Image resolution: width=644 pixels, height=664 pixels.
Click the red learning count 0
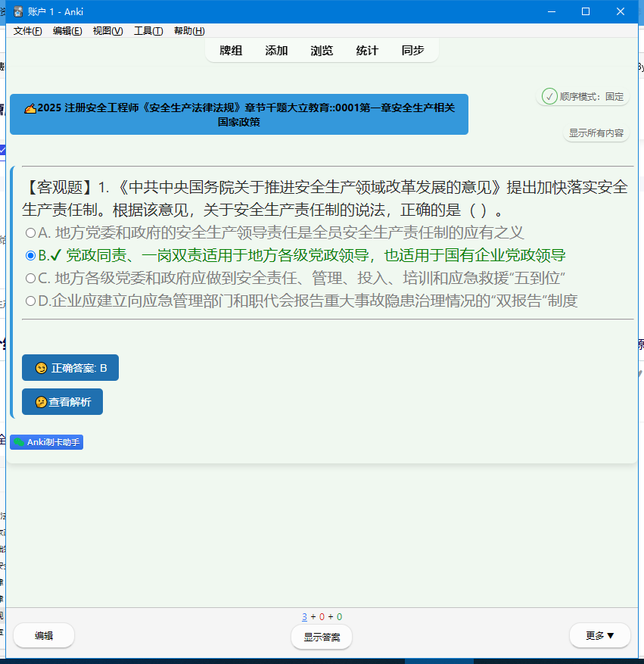(x=322, y=617)
